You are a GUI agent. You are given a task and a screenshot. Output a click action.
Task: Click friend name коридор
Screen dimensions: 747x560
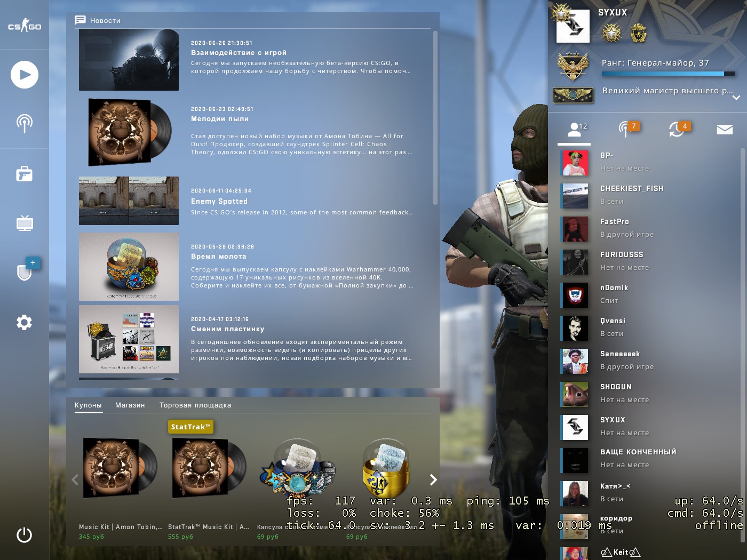(x=616, y=518)
